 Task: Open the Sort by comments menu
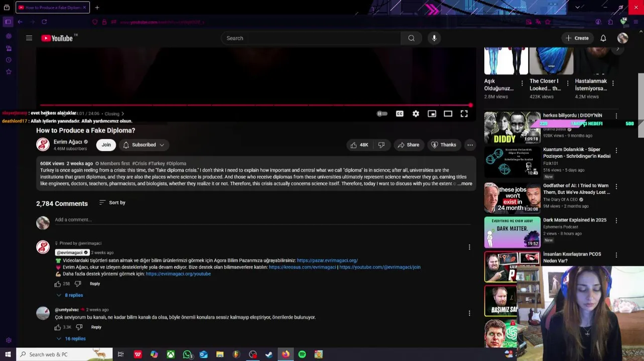pyautogui.click(x=112, y=203)
